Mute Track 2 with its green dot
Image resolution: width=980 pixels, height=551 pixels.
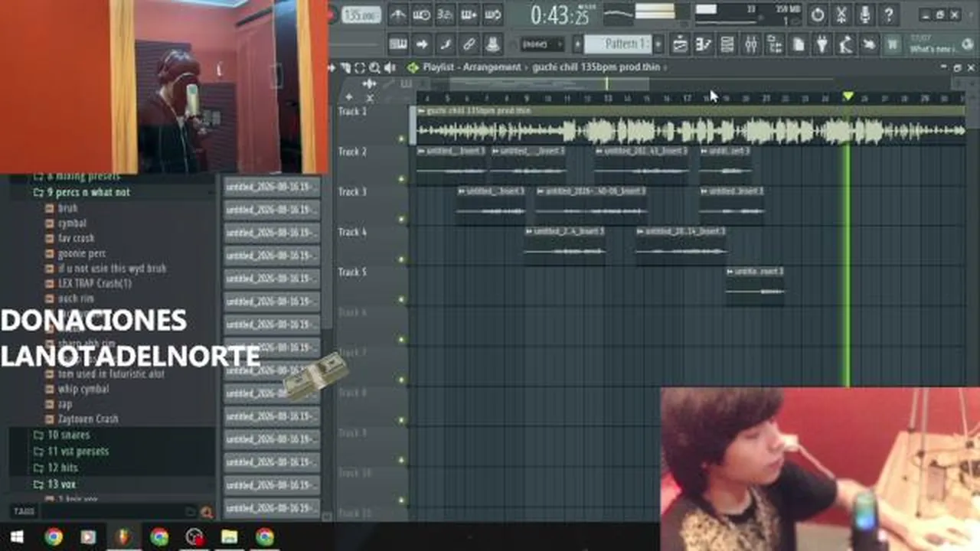(402, 179)
